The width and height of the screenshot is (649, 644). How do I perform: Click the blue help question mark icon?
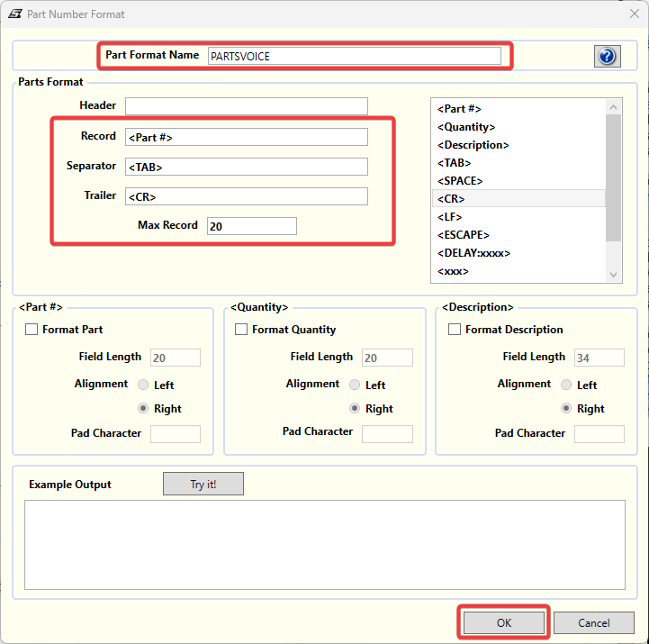[607, 56]
